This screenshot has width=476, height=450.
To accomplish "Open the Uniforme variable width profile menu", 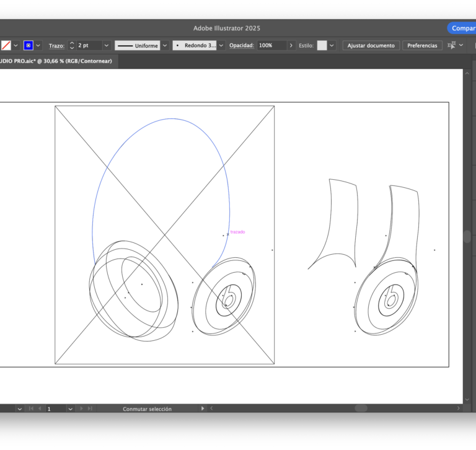I will 165,45.
